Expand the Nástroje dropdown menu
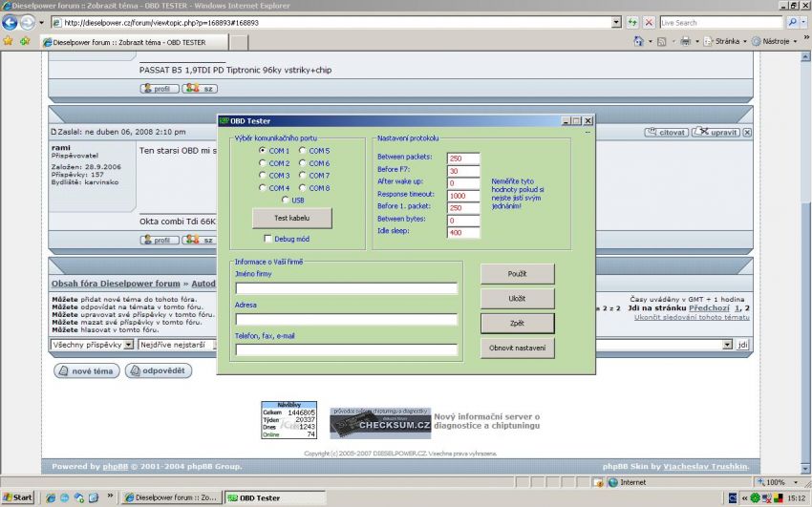Screen dimensions: 812x507 [x=775, y=41]
